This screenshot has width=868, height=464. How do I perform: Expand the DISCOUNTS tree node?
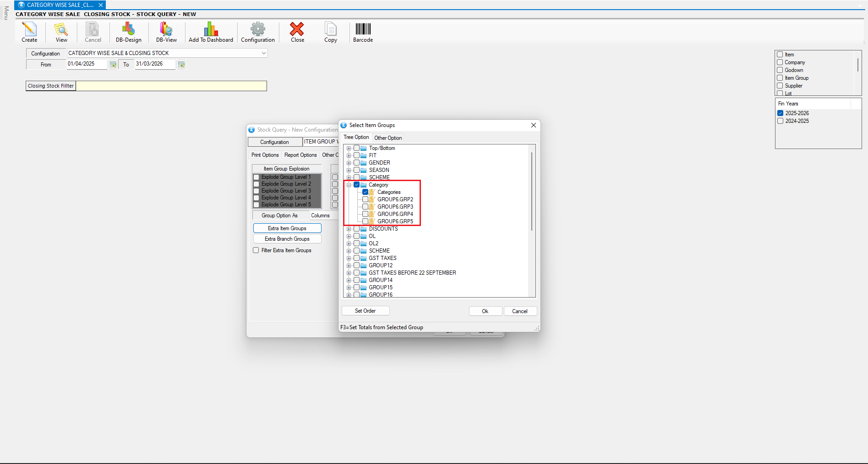point(349,229)
